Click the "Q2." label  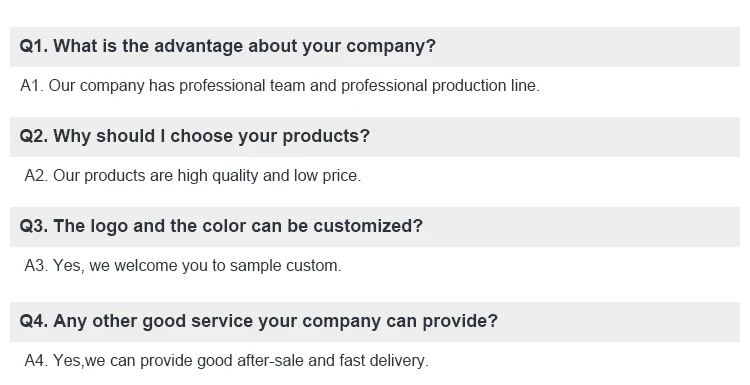coord(33,136)
